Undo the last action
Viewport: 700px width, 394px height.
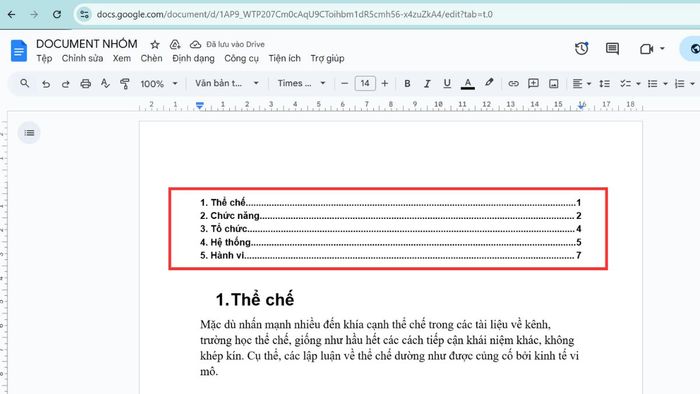[46, 84]
